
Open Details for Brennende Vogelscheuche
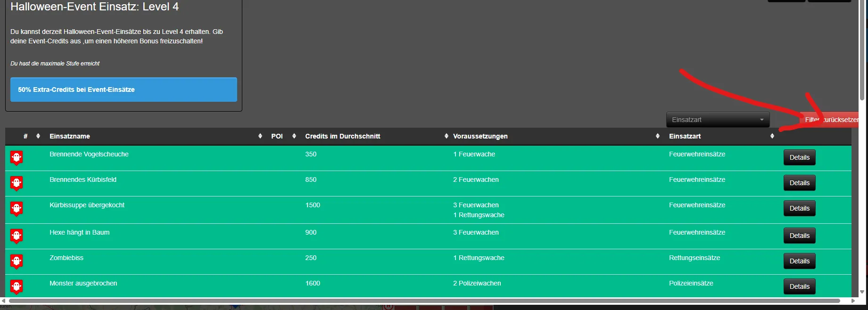799,157
